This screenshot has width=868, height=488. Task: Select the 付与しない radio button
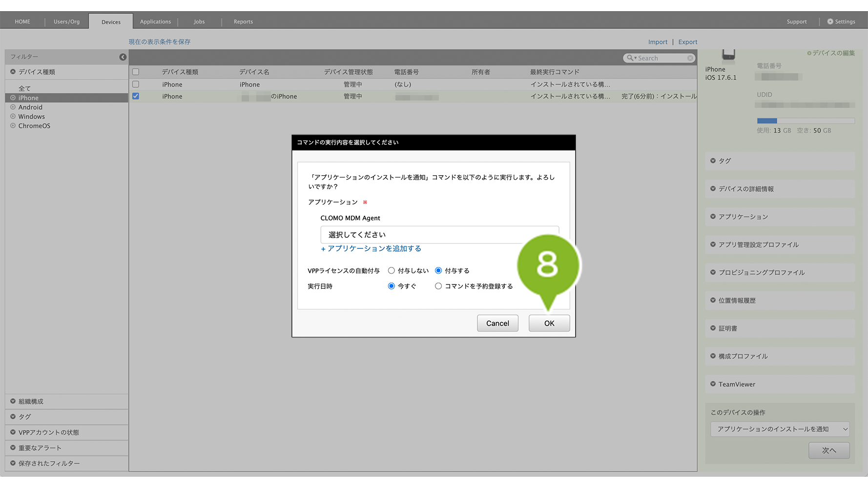click(392, 270)
